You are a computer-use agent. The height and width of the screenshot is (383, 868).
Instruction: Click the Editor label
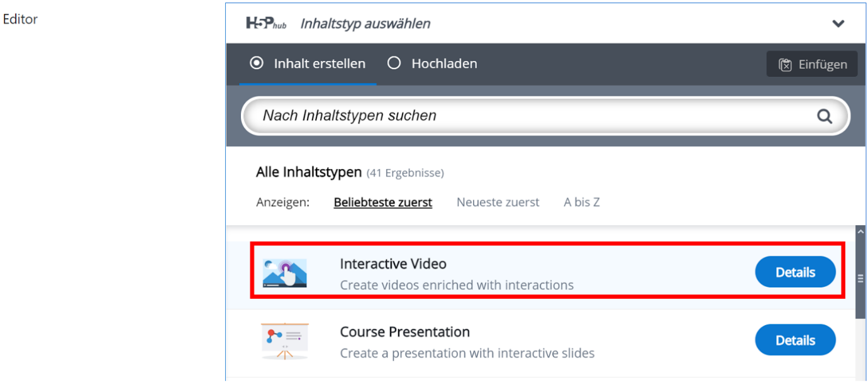pyautogui.click(x=20, y=19)
